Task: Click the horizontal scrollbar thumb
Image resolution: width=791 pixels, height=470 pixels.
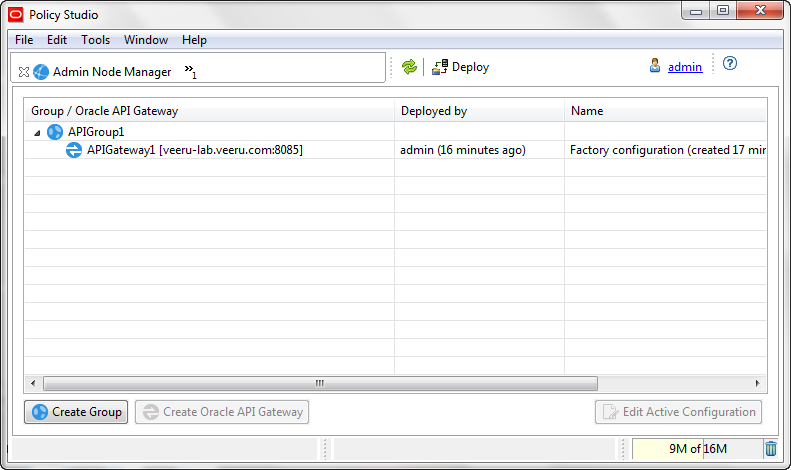Action: click(320, 383)
